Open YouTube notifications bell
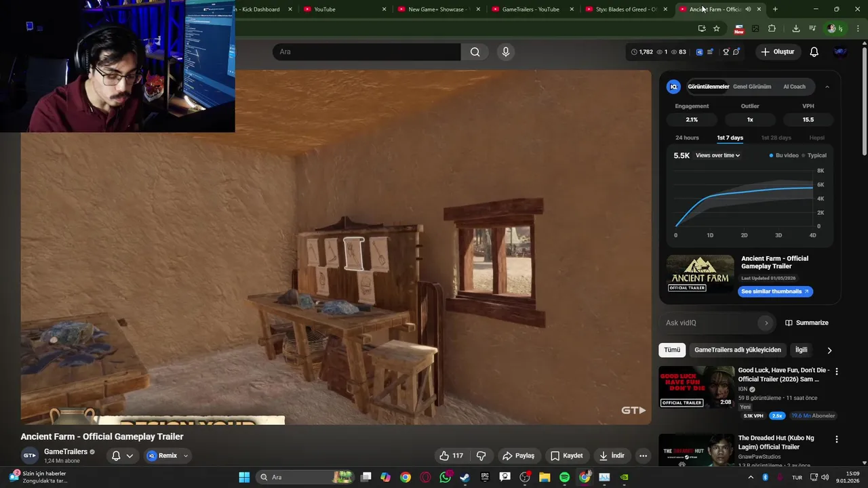The width and height of the screenshot is (868, 488). pyautogui.click(x=814, y=52)
